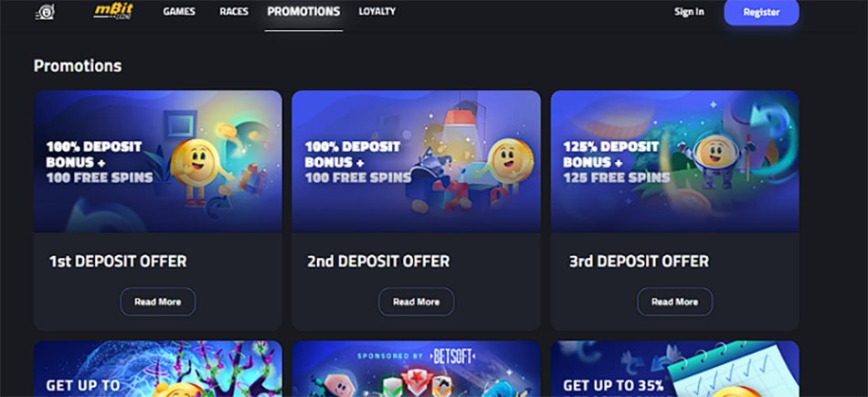Click the mBit casino logo
This screenshot has width=868, height=397.
[x=113, y=11]
